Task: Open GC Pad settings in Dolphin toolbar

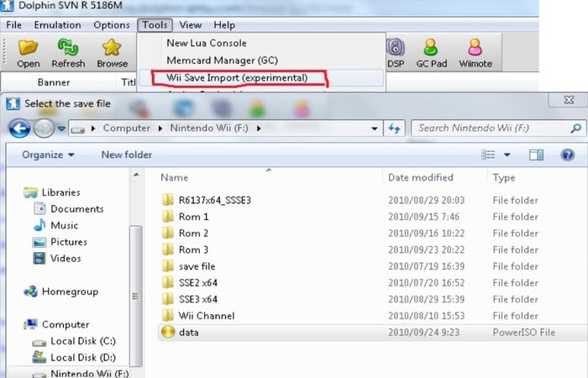Action: [x=431, y=54]
